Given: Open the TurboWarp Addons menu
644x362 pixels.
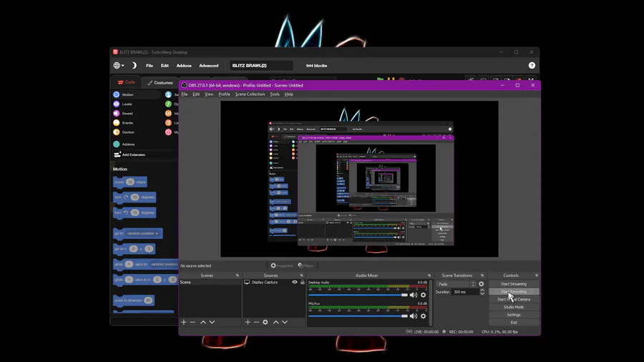Looking at the screenshot, I should pos(184,66).
